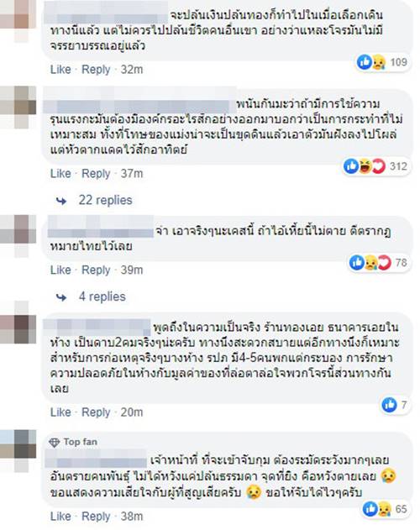Like the Top fan comment from 38m ago

point(60,517)
